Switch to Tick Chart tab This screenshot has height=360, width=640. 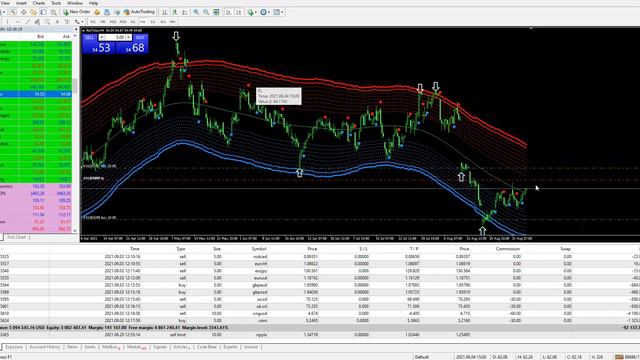coord(16,237)
